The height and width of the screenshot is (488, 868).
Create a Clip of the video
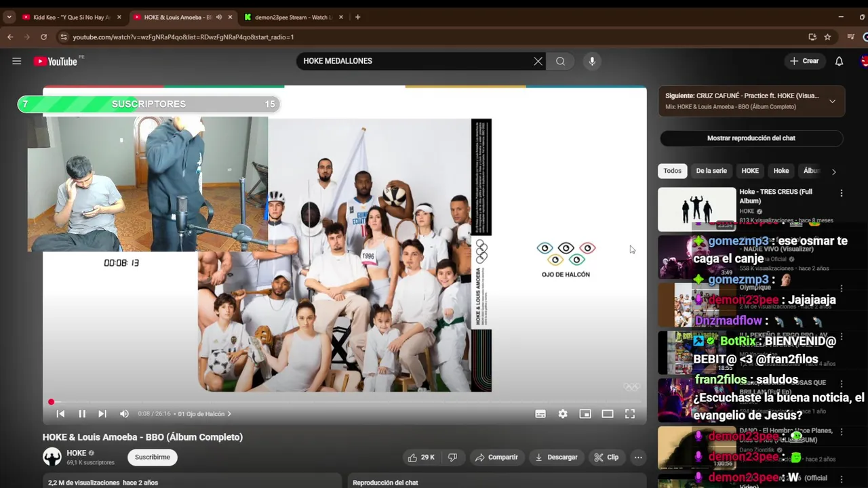coord(606,457)
